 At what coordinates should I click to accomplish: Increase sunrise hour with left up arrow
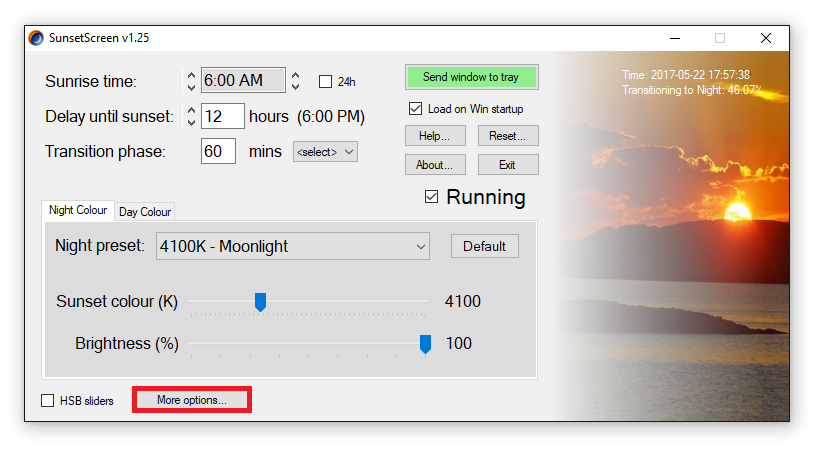coord(191,76)
